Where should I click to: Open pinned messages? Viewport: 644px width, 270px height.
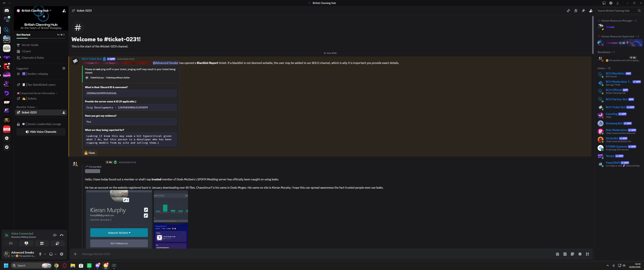click(x=583, y=11)
